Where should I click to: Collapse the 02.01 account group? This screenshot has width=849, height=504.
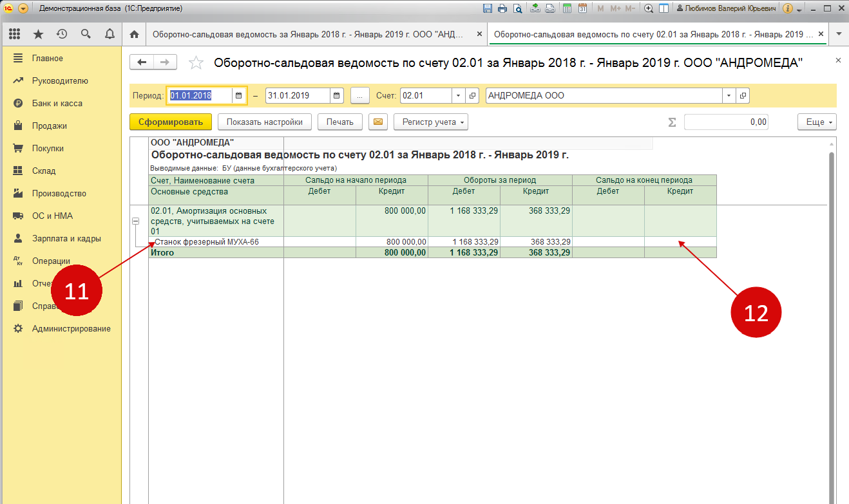(135, 221)
